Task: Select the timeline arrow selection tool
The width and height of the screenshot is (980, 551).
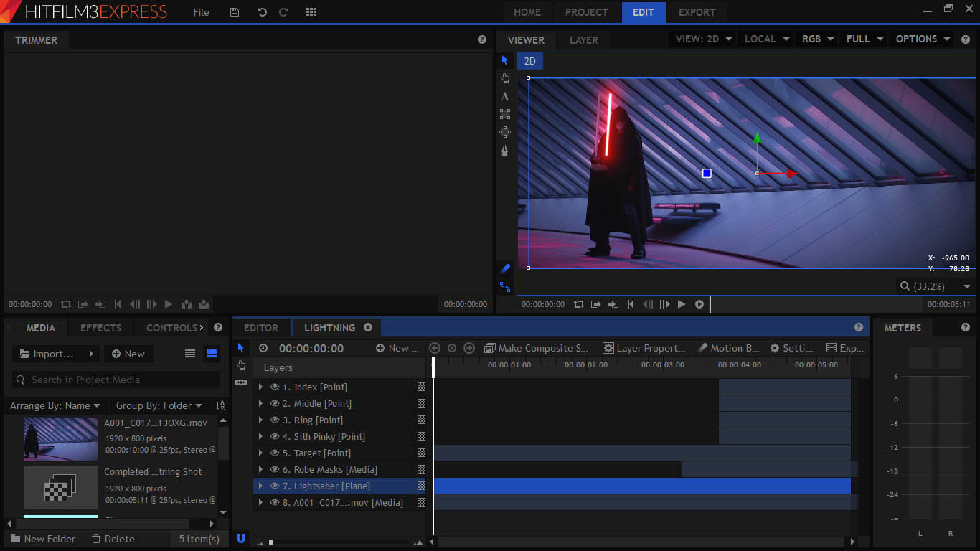Action: click(241, 348)
